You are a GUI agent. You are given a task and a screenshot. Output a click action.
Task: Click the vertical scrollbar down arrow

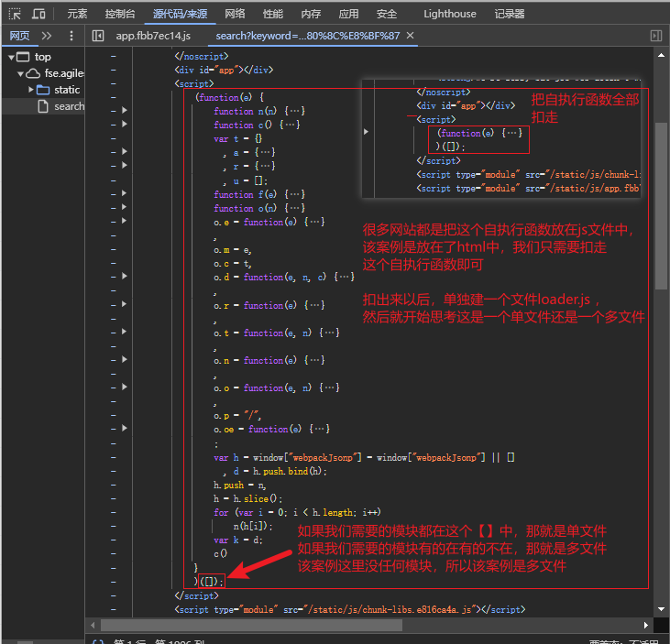coord(661,609)
